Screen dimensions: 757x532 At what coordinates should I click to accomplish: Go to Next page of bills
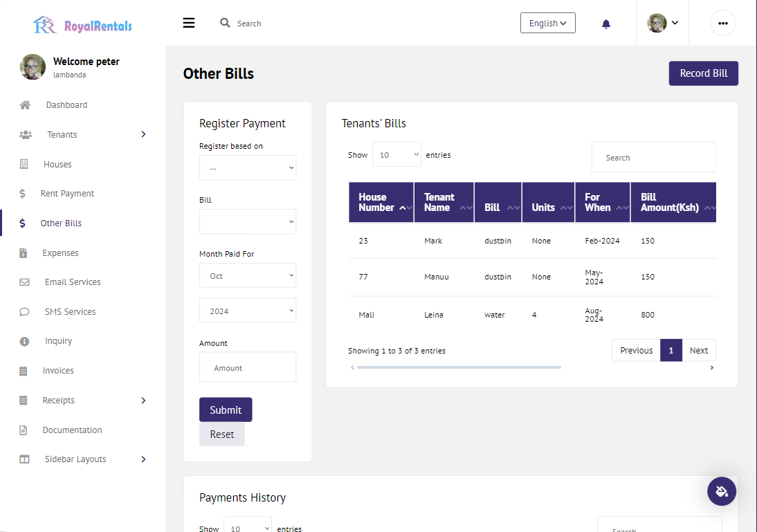click(699, 351)
